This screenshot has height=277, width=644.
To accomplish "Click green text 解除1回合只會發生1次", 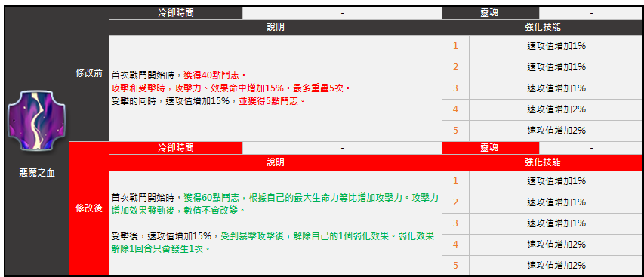I will (160, 248).
